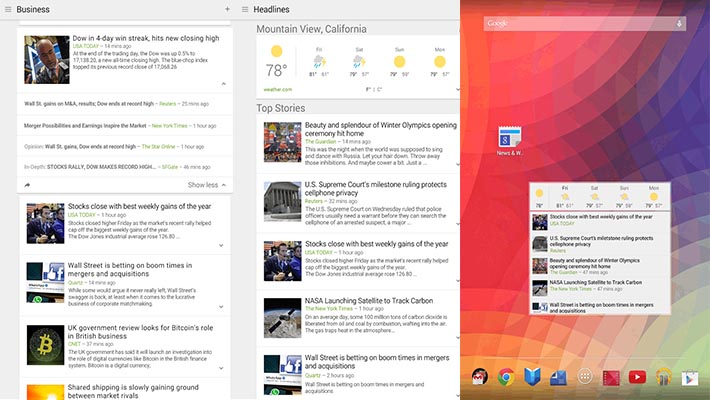Toggle temperature units F/C in weather card
The width and height of the screenshot is (710, 400).
click(371, 89)
